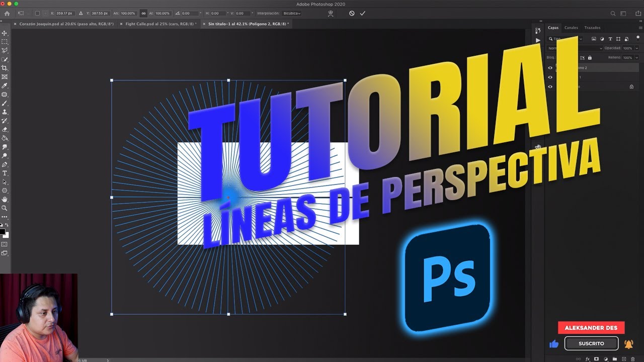Select the Dodge tool
The height and width of the screenshot is (362, 644).
[5, 155]
